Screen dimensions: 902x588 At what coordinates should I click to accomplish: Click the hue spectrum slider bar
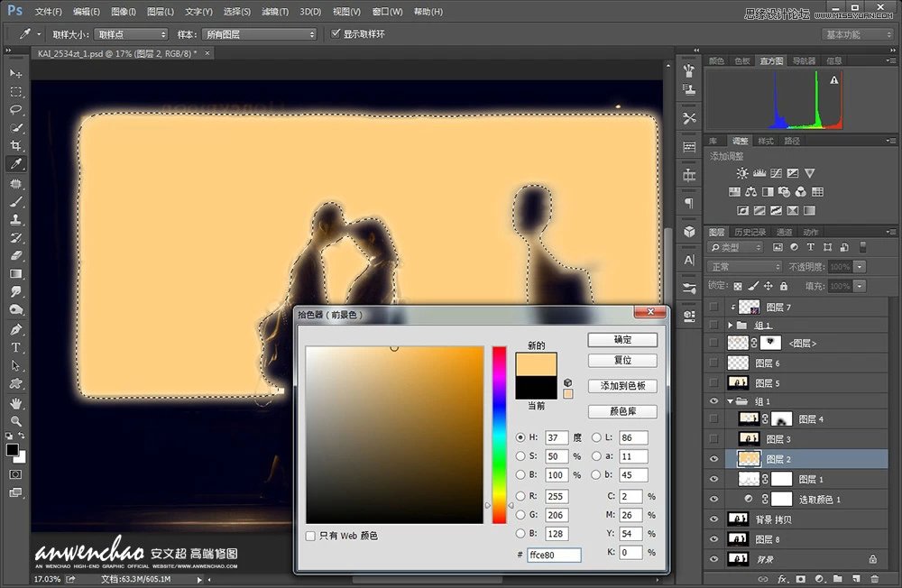click(x=499, y=435)
